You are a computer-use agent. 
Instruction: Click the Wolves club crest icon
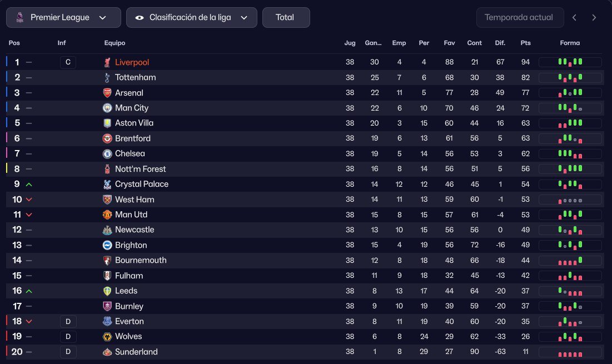pos(107,336)
